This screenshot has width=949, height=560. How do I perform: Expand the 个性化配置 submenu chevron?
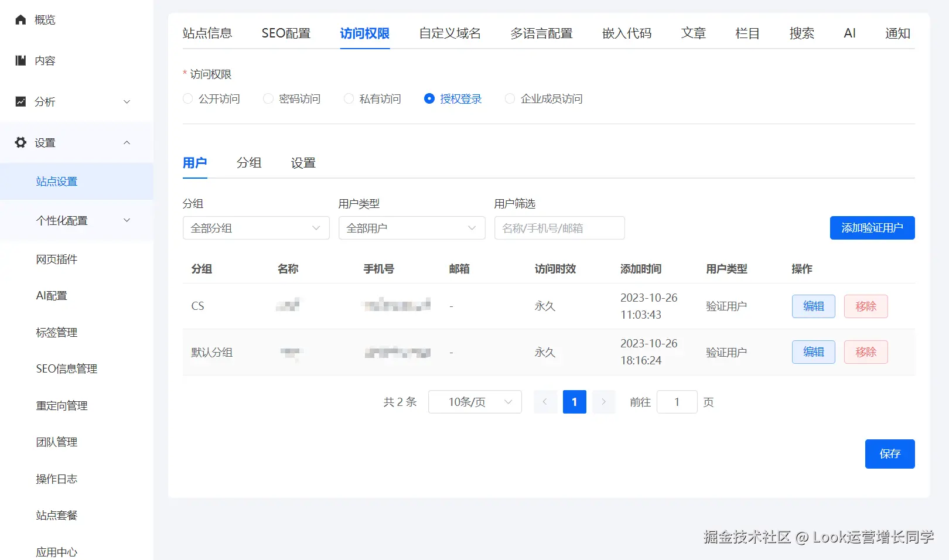coord(127,220)
